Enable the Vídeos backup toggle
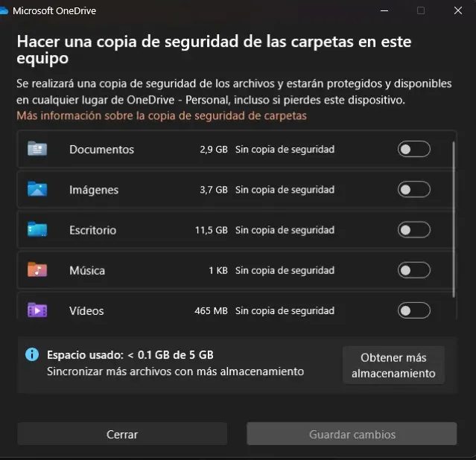Image resolution: width=476 pixels, height=460 pixels. (x=413, y=310)
